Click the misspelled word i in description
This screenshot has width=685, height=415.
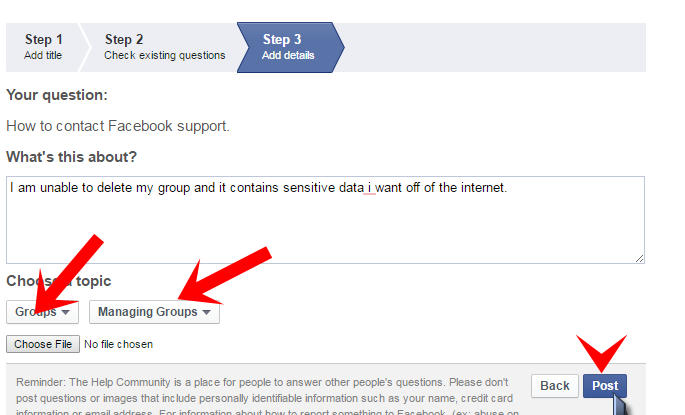(369, 188)
